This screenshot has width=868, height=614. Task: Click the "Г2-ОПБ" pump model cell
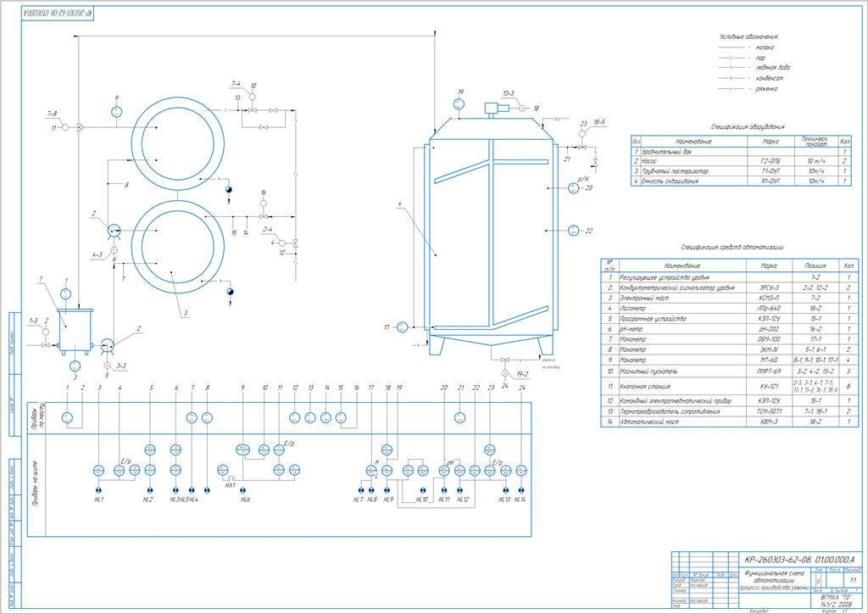[770, 161]
